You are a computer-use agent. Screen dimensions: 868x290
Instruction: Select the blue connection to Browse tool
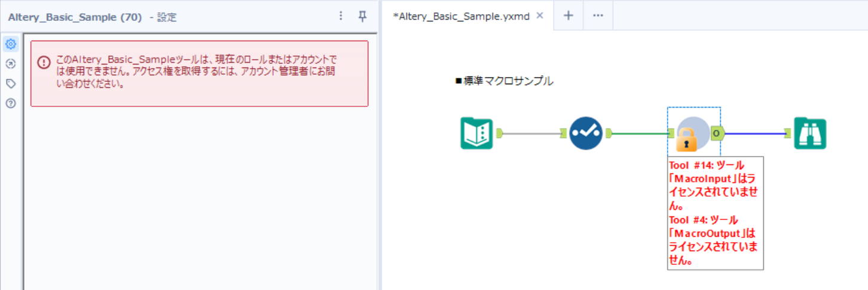click(754, 133)
